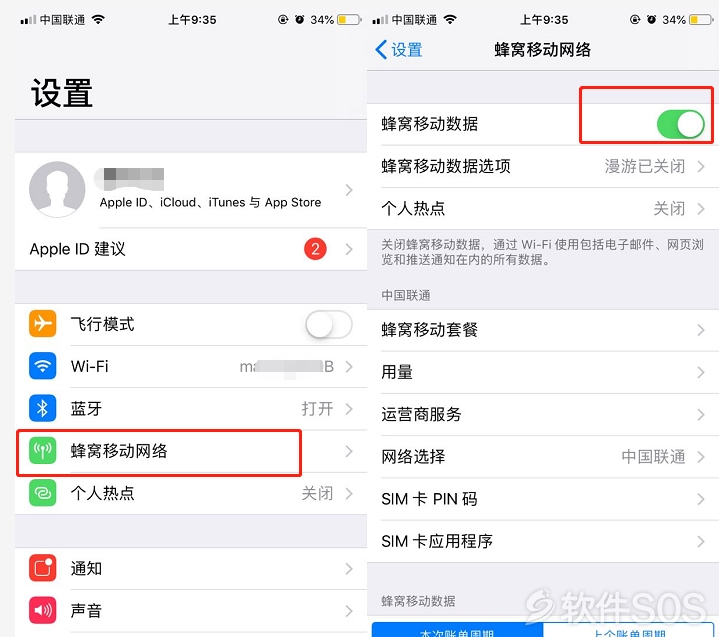The image size is (719, 637).
Task: Open the 用量 usage row
Action: click(x=543, y=372)
